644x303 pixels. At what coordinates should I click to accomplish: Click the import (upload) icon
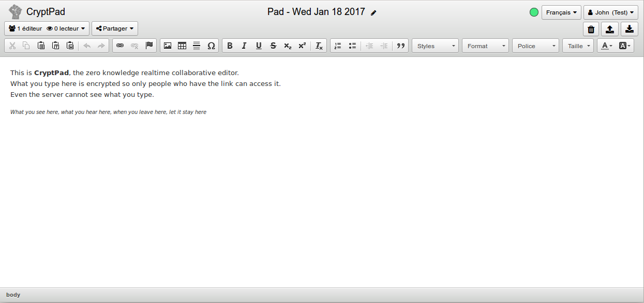click(x=610, y=29)
